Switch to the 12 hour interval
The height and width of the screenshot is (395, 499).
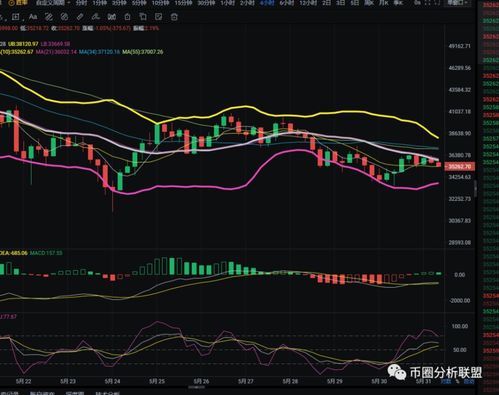pyautogui.click(x=308, y=3)
